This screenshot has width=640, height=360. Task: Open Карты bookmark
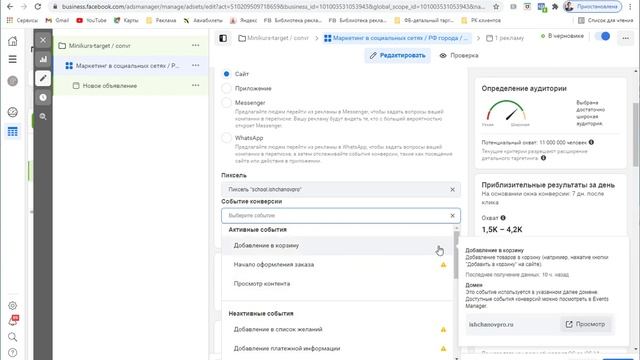126,20
